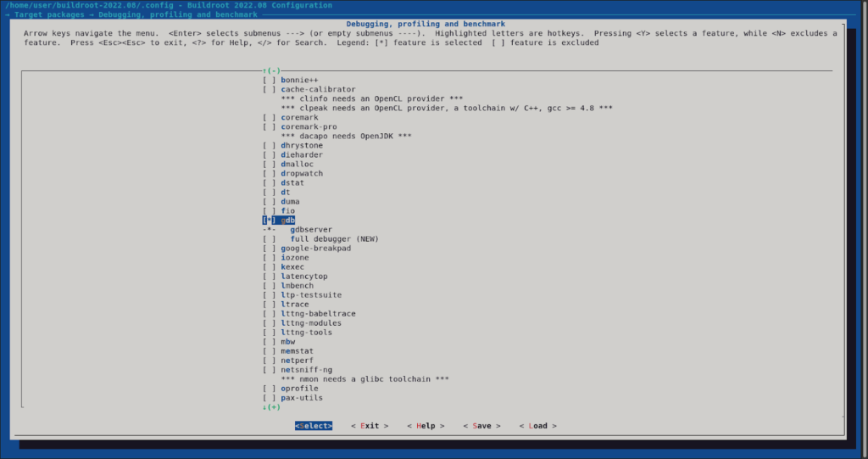Toggle the selected gdb checkbox
The width and height of the screenshot is (868, 459).
(269, 221)
